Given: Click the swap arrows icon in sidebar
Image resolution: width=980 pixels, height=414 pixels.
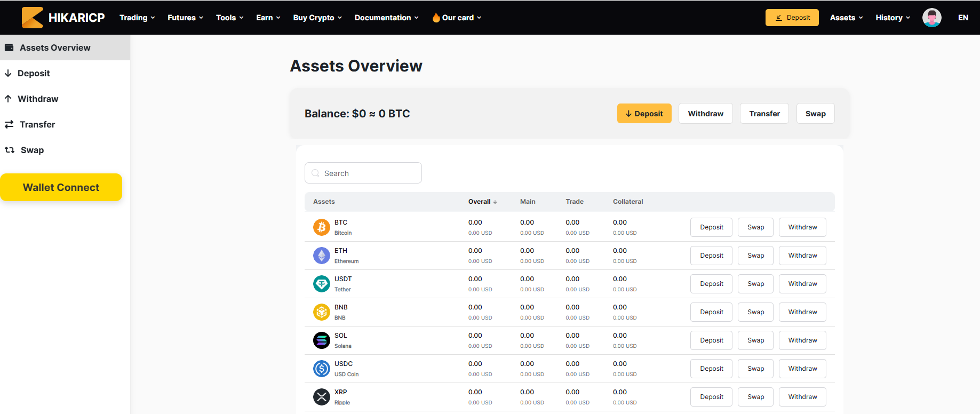Looking at the screenshot, I should click(x=10, y=150).
